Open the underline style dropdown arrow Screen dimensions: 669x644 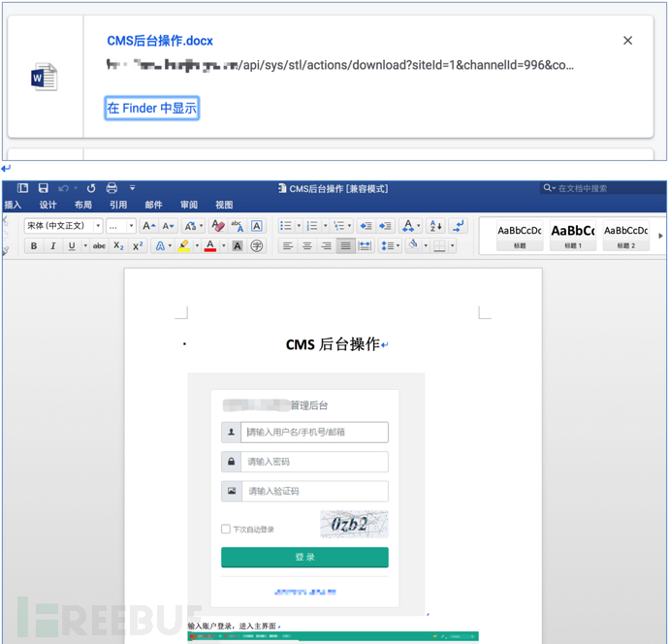(85, 245)
